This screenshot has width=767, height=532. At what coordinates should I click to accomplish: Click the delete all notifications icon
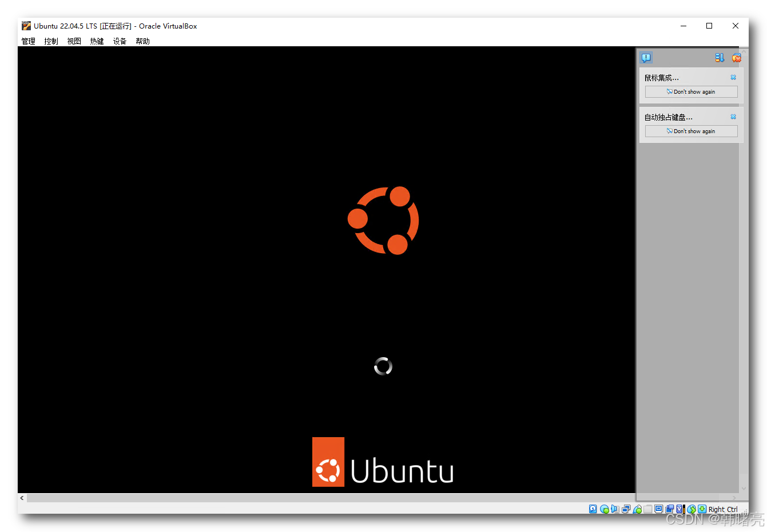coord(737,58)
